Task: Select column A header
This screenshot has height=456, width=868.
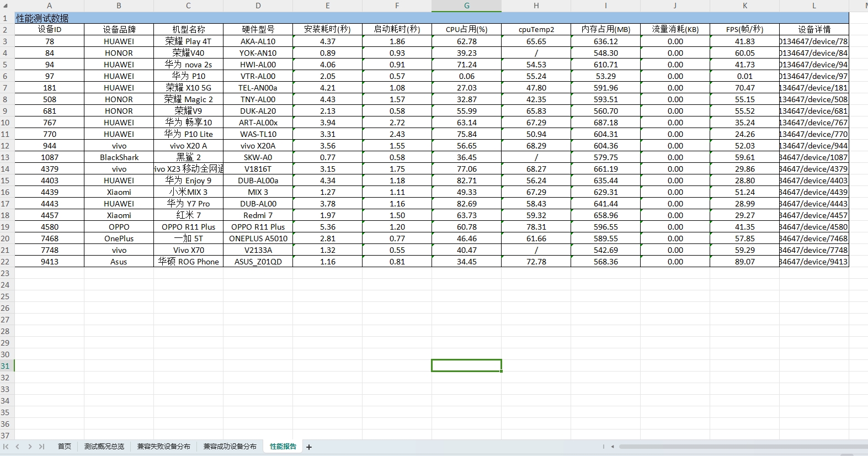Action: point(49,6)
